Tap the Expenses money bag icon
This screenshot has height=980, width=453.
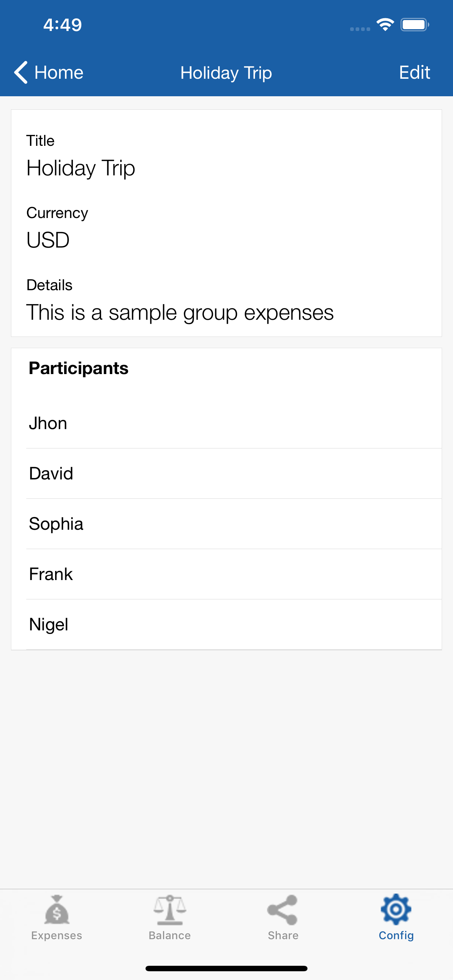point(57,910)
